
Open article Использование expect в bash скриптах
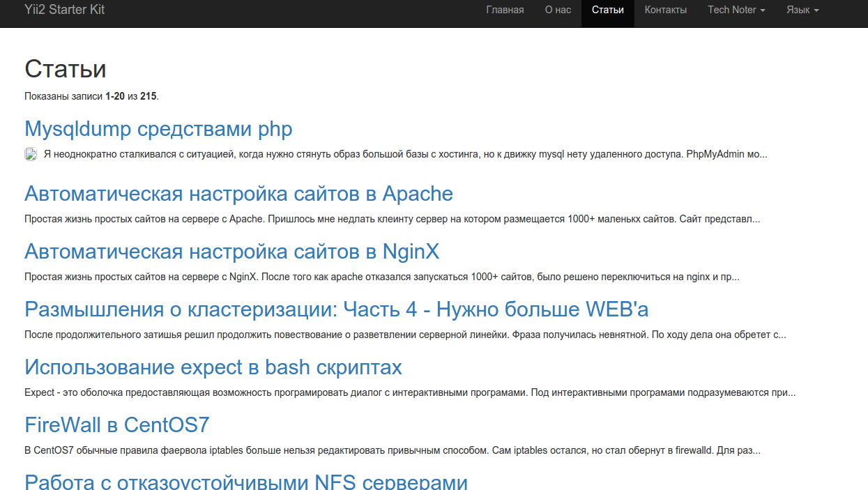tap(213, 367)
